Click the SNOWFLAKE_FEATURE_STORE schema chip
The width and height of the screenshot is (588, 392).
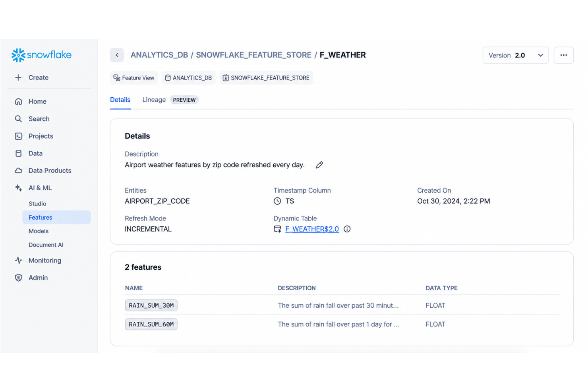(x=266, y=78)
